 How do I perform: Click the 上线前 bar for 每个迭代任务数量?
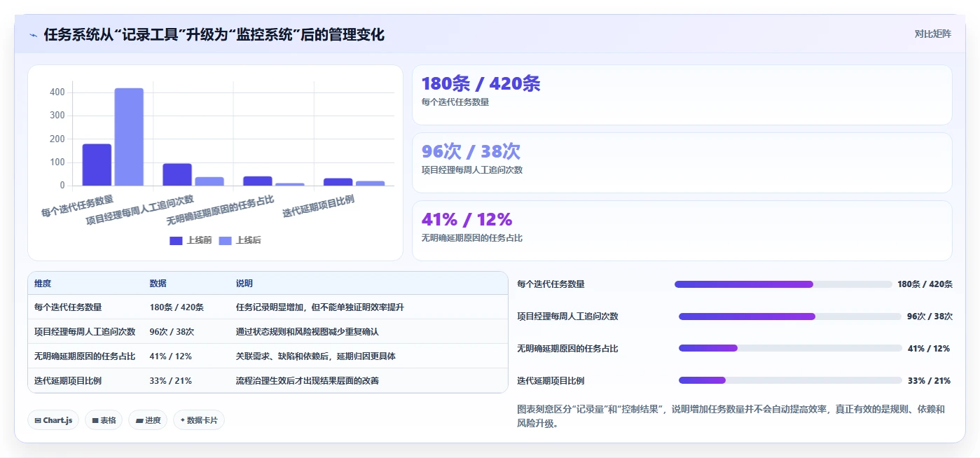pyautogui.click(x=97, y=165)
